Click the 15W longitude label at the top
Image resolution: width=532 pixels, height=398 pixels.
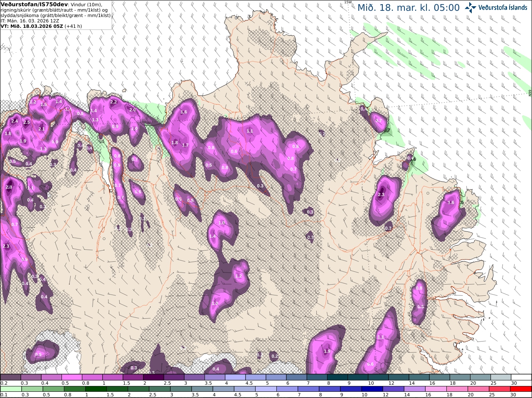pyautogui.click(x=348, y=2)
